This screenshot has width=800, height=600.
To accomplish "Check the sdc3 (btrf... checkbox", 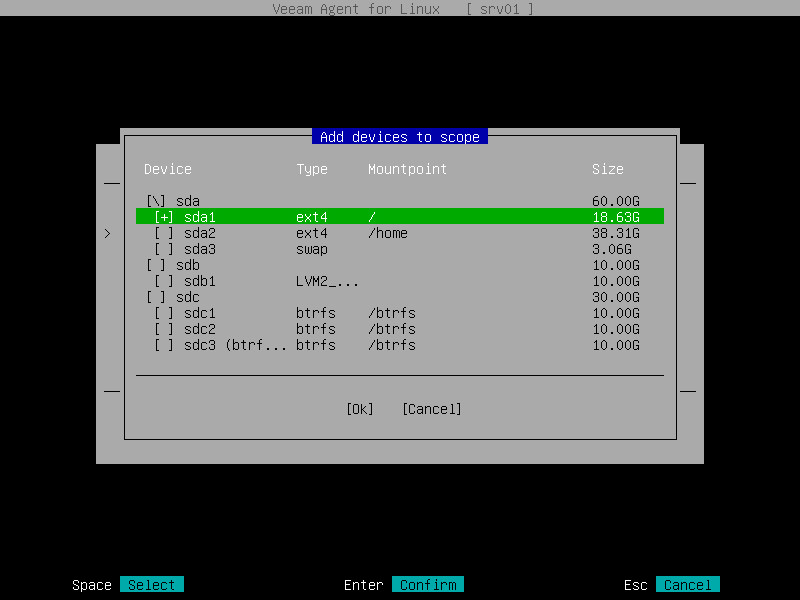I will coord(164,345).
